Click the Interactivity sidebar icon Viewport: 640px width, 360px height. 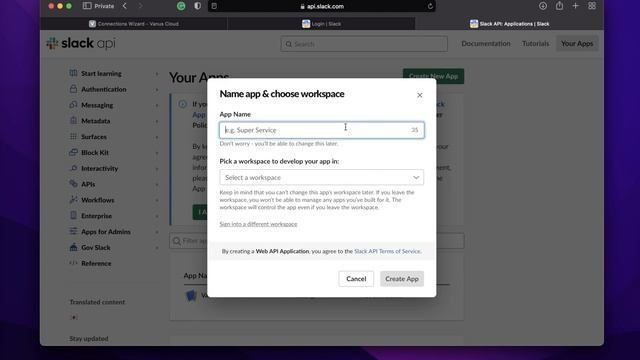point(73,168)
